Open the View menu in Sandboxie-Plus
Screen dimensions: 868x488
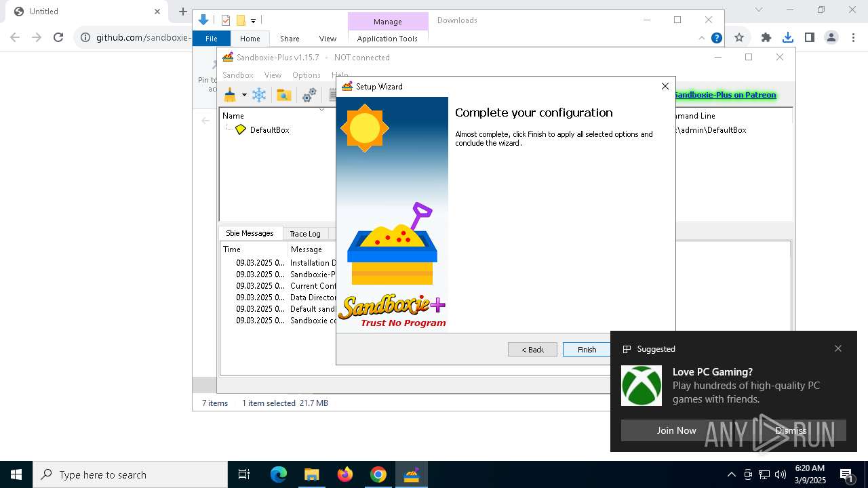[273, 75]
